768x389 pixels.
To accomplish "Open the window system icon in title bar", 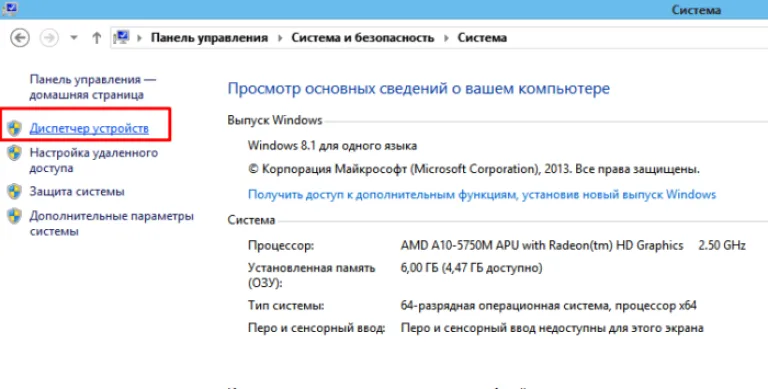I will [x=9, y=8].
